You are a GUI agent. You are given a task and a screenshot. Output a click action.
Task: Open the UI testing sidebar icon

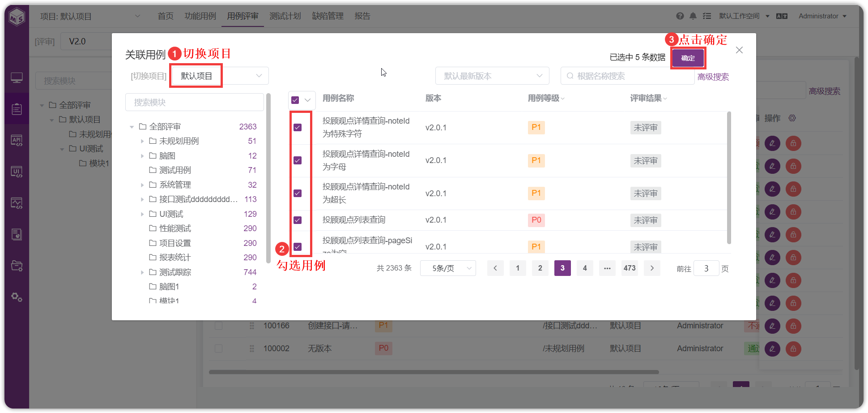[x=17, y=172]
